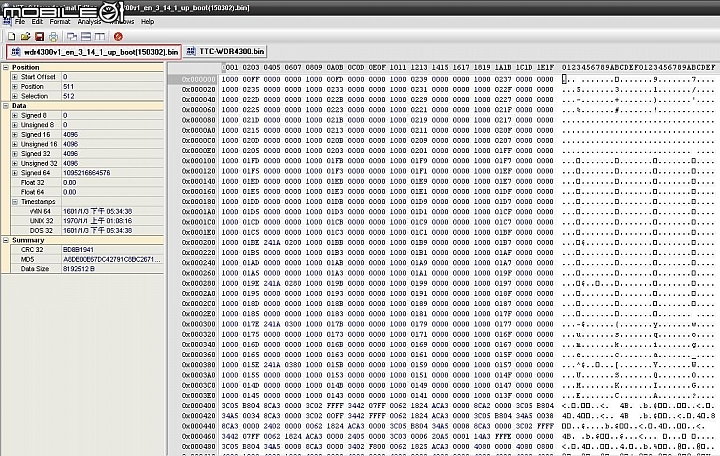Collapse the Timestamps group

click(x=15, y=202)
